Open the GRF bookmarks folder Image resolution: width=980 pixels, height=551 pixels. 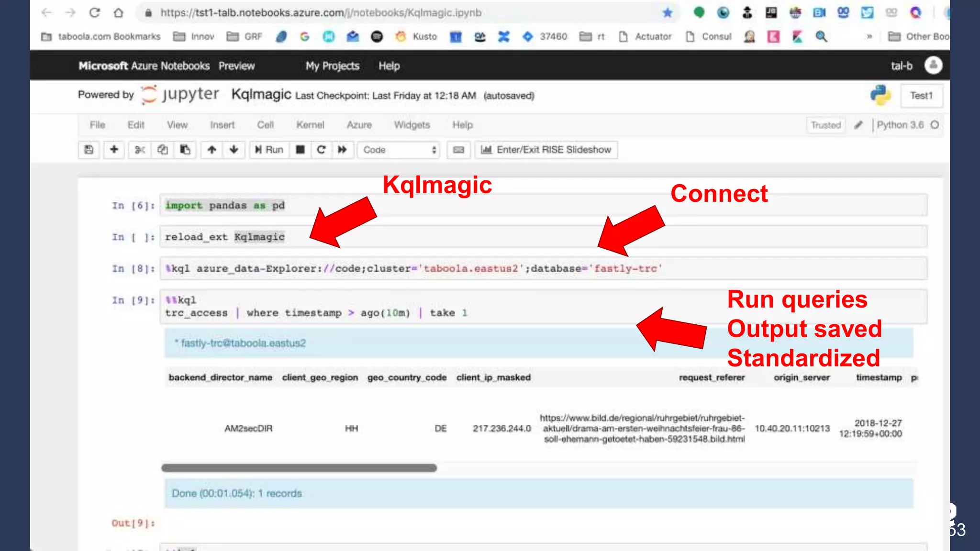(x=245, y=36)
